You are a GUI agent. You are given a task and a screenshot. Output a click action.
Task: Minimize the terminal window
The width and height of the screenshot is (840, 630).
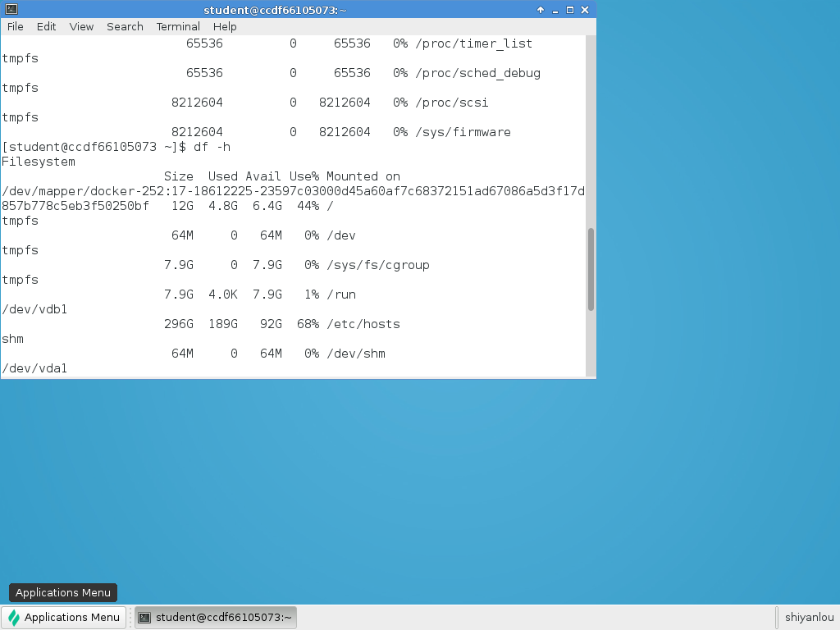pos(555,10)
